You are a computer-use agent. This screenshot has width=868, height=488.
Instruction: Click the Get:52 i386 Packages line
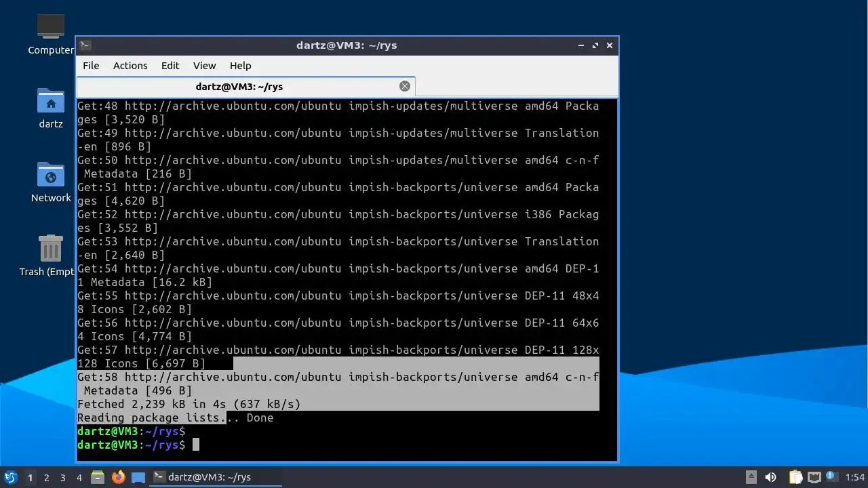pos(338,221)
